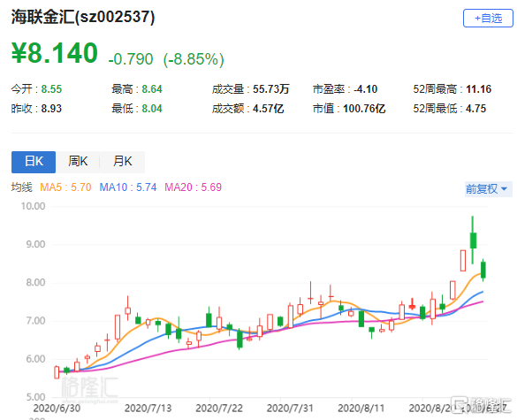
Task: Click the 最低 value 8.04
Action: coord(152,109)
